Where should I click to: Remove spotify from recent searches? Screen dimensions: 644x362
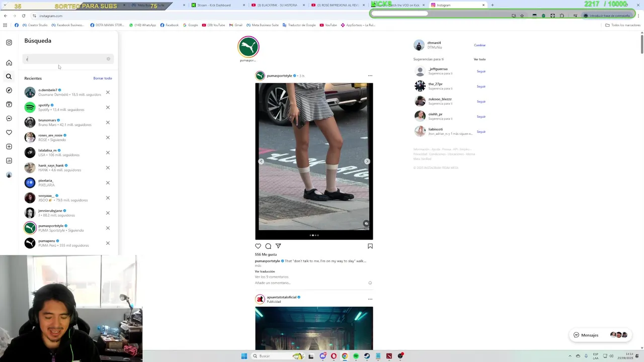click(108, 108)
